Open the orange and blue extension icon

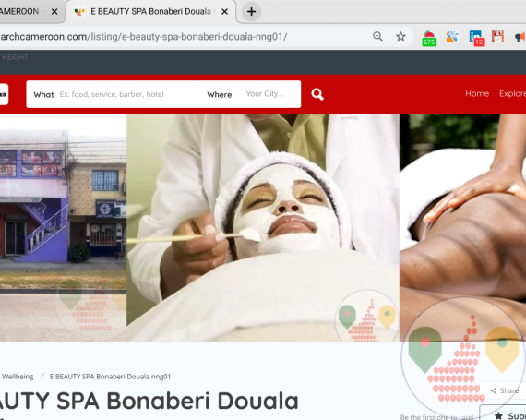click(452, 37)
